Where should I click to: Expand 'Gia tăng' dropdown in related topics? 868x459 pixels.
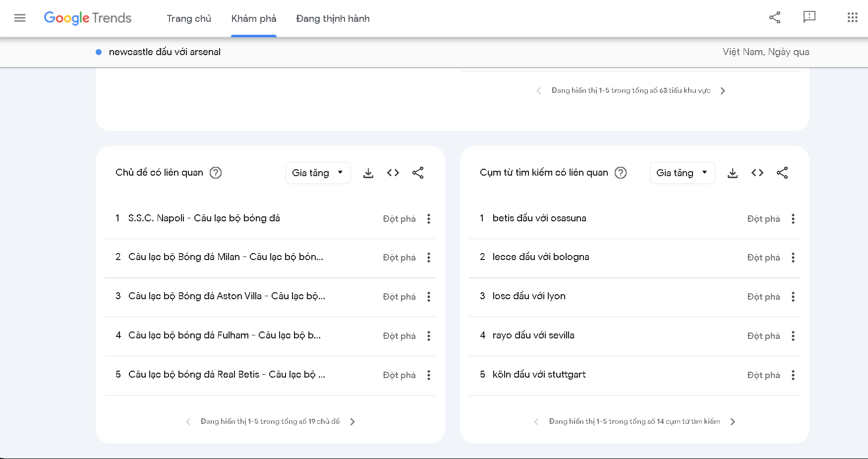tap(318, 173)
